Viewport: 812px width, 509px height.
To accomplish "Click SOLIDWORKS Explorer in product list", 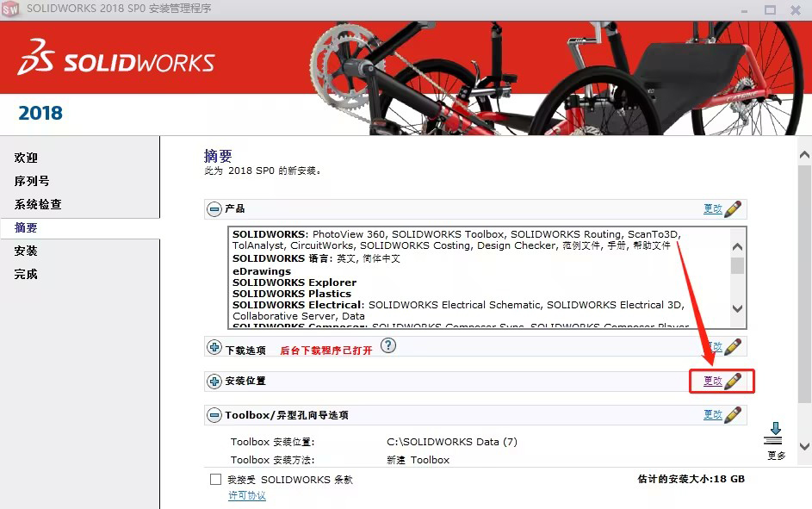I will coord(294,282).
